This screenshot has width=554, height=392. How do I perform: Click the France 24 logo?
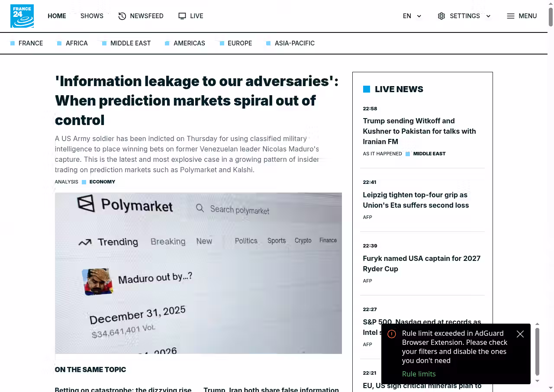[x=22, y=16]
